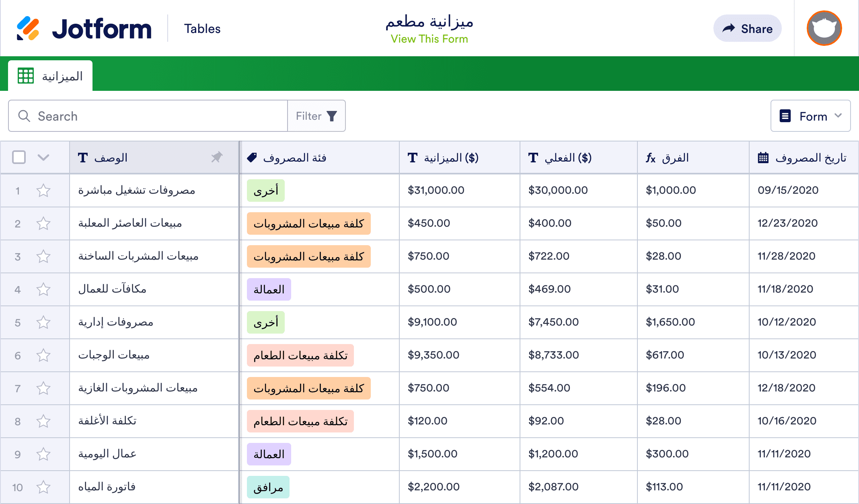Open the View This Form link
859x504 pixels.
429,39
